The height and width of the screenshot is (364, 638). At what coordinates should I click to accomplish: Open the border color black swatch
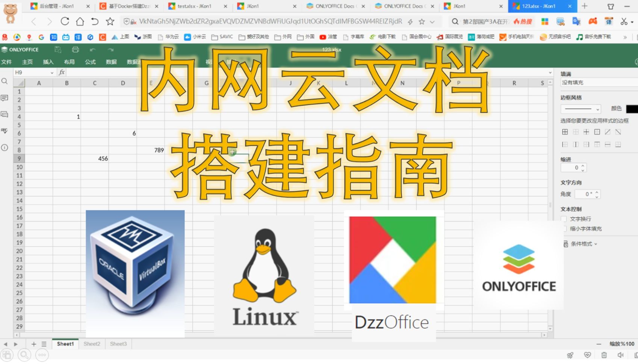pyautogui.click(x=632, y=109)
